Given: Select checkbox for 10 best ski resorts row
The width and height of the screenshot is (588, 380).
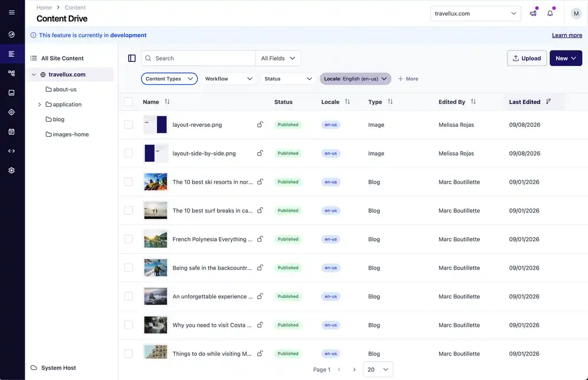Looking at the screenshot, I should tap(128, 182).
